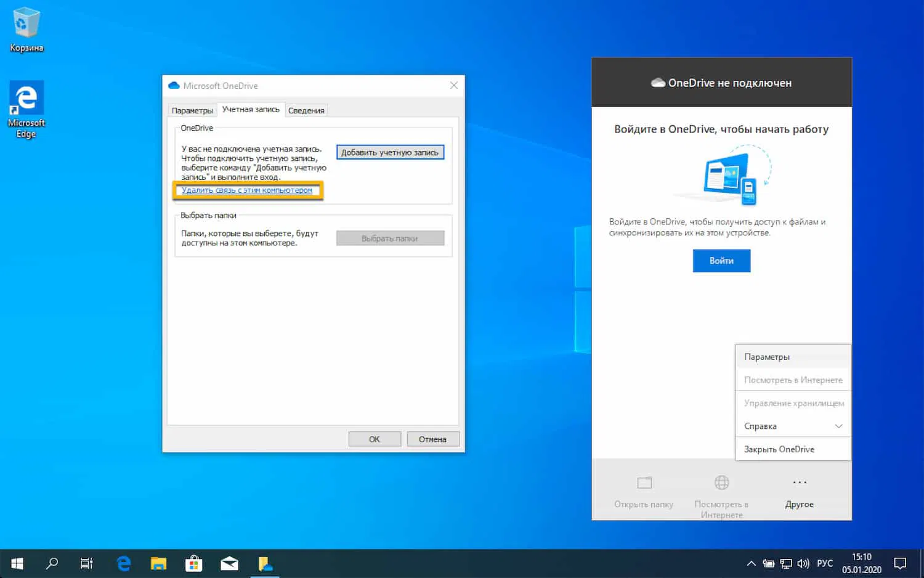
Task: Launch Edge from the taskbar
Action: (x=124, y=563)
